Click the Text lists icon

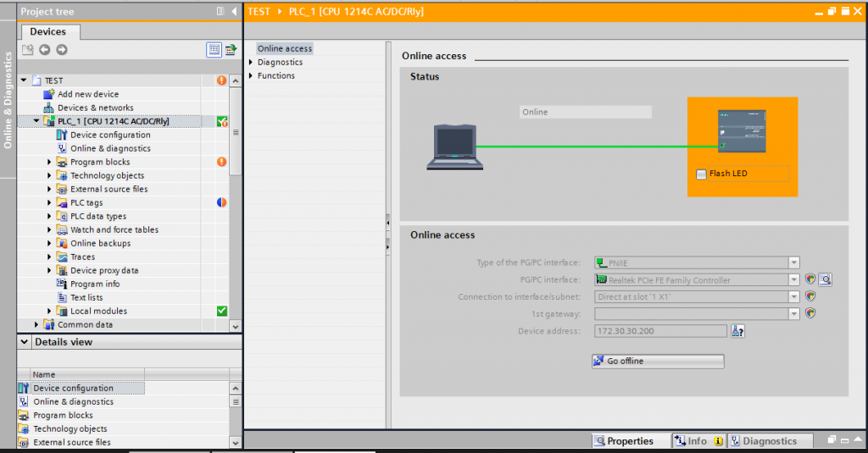tap(62, 297)
